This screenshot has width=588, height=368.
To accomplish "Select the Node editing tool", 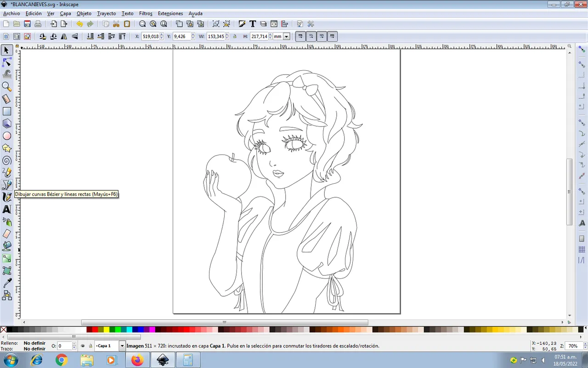I will (x=7, y=62).
